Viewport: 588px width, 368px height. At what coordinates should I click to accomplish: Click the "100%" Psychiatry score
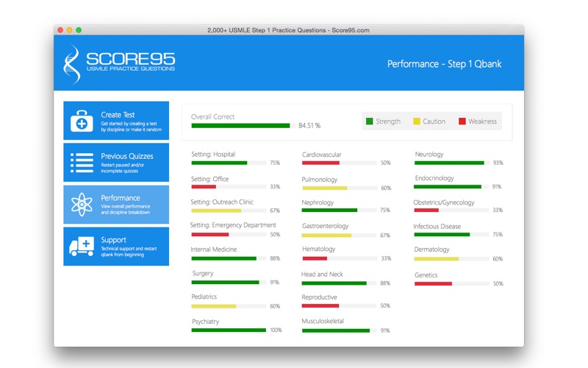276,330
